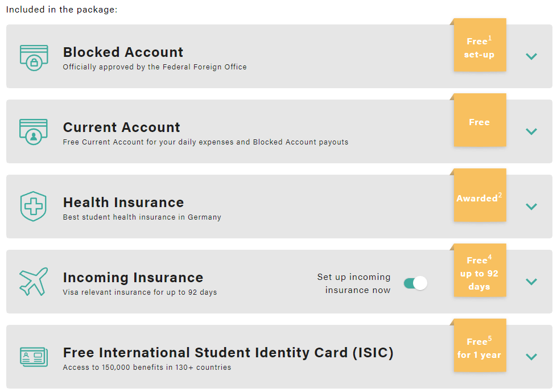This screenshot has width=557, height=392.
Task: Toggle the incoming insurance setup switch
Action: pyautogui.click(x=415, y=283)
